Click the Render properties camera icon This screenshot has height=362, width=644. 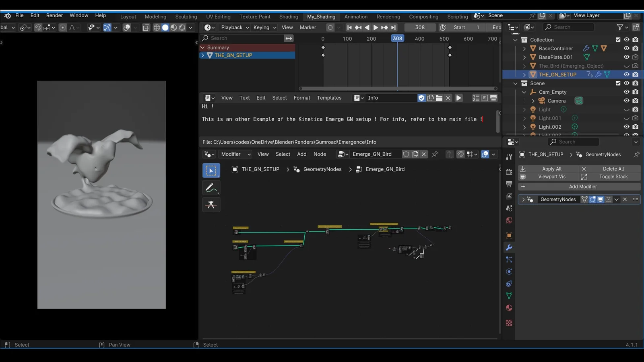coord(509,171)
